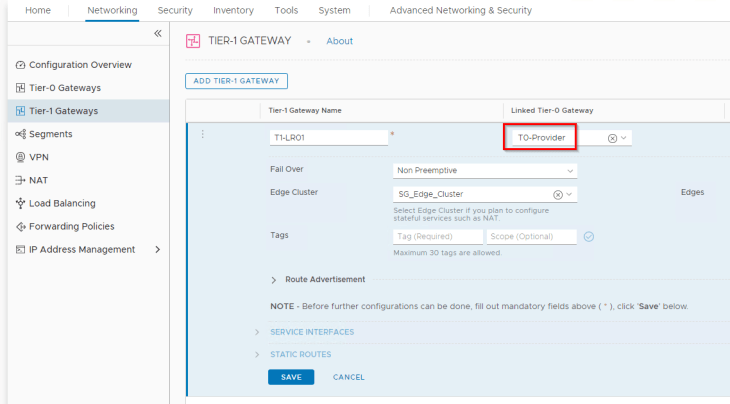Expand the Route Advertisement section
This screenshot has height=404, width=730.
(274, 280)
